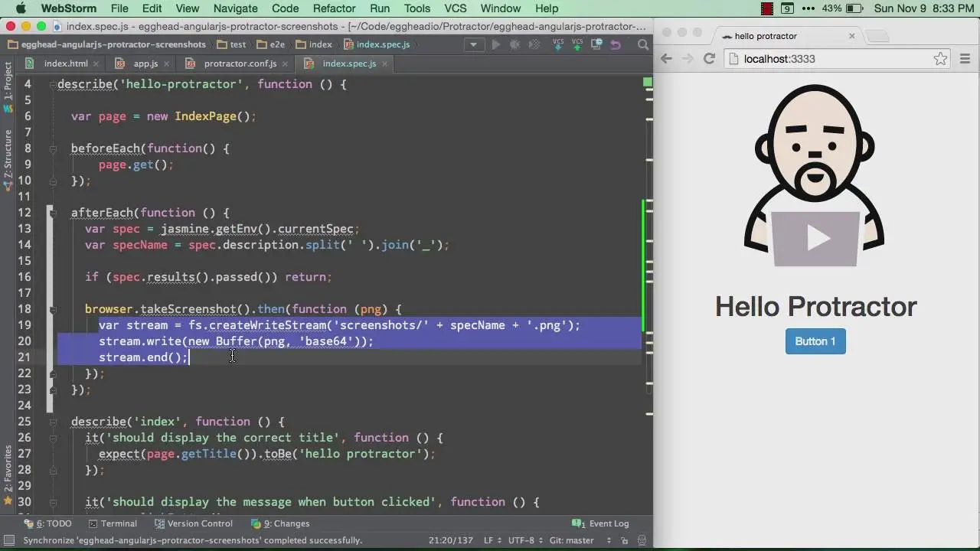Open the Navigate menu
The image size is (980, 551).
235,8
